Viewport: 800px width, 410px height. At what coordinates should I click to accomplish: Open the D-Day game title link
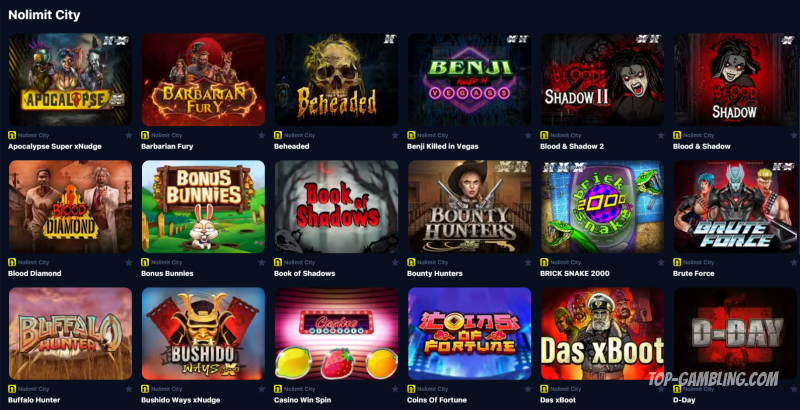click(684, 400)
